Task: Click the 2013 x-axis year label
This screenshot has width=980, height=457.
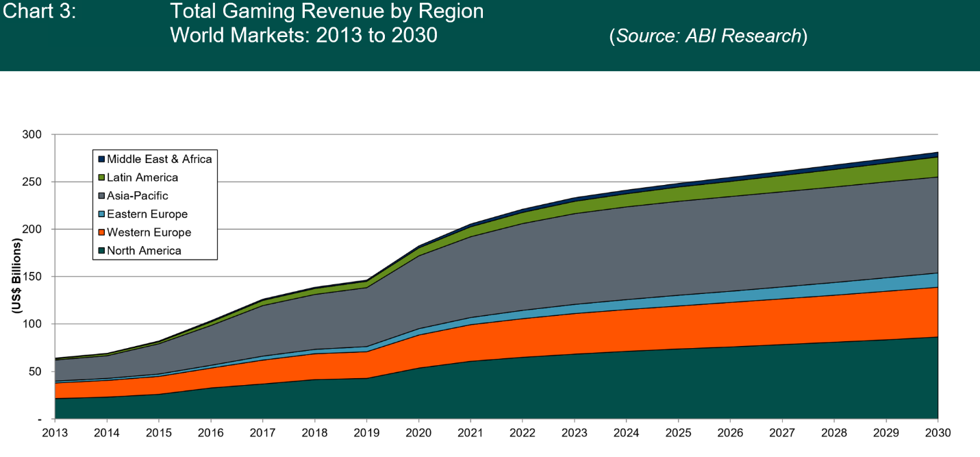Action: click(55, 434)
